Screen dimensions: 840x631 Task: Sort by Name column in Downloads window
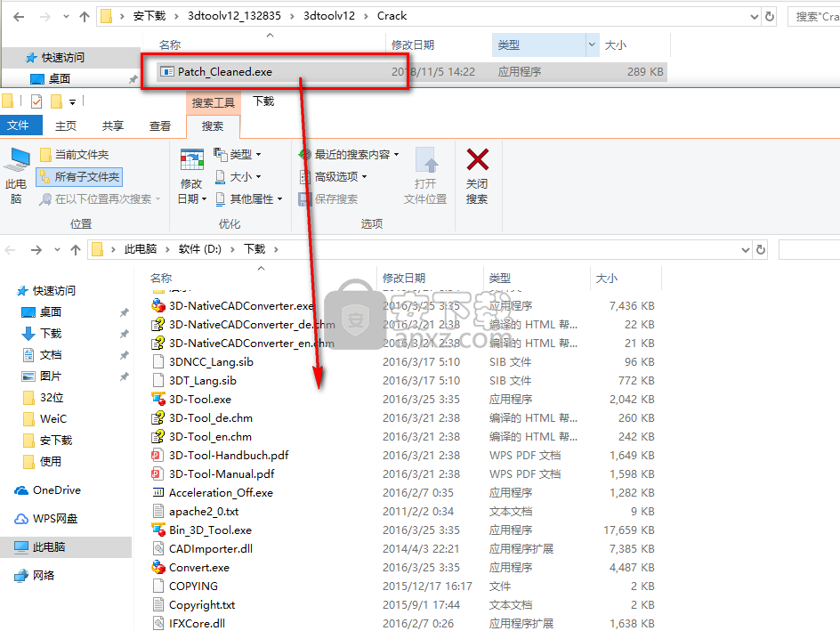pos(161,278)
